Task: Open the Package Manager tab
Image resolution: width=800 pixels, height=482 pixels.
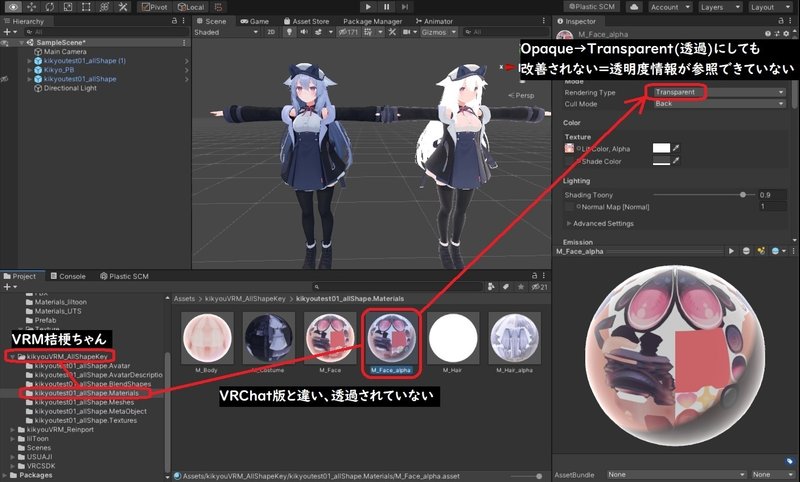Action: click(372, 21)
